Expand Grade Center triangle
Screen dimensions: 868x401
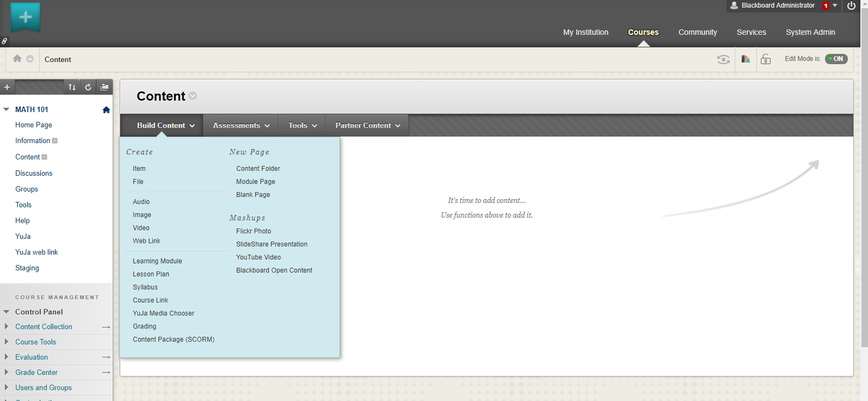pos(7,372)
